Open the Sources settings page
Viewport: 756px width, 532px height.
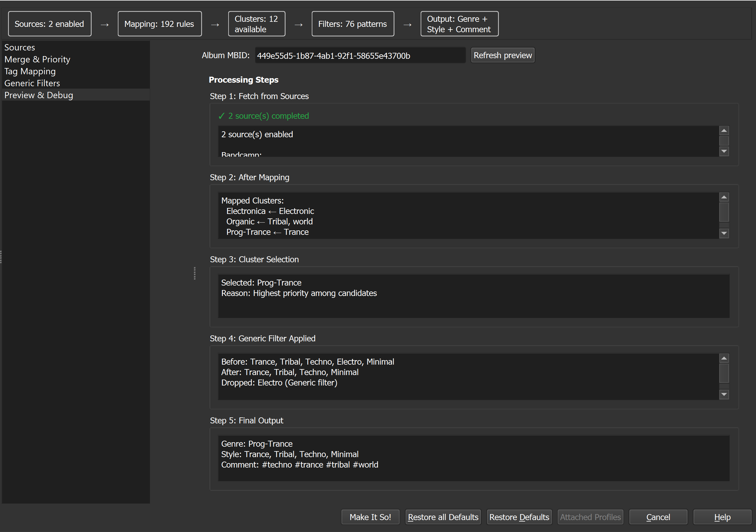point(19,47)
